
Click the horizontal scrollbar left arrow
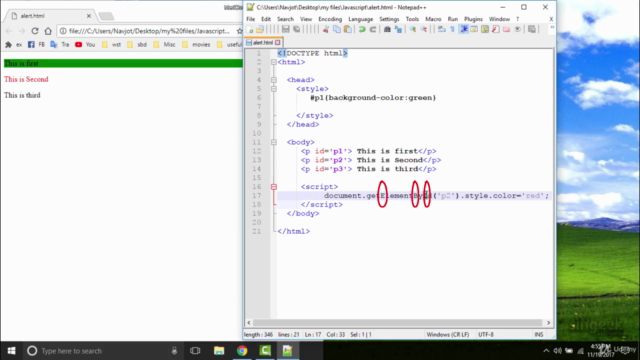[249, 322]
